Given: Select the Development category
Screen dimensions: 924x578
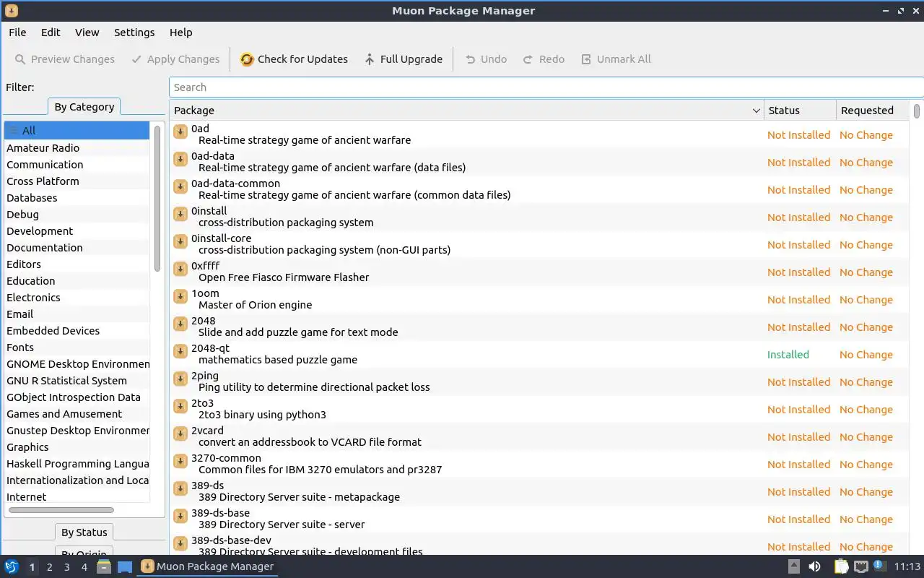Looking at the screenshot, I should click(x=77, y=231).
